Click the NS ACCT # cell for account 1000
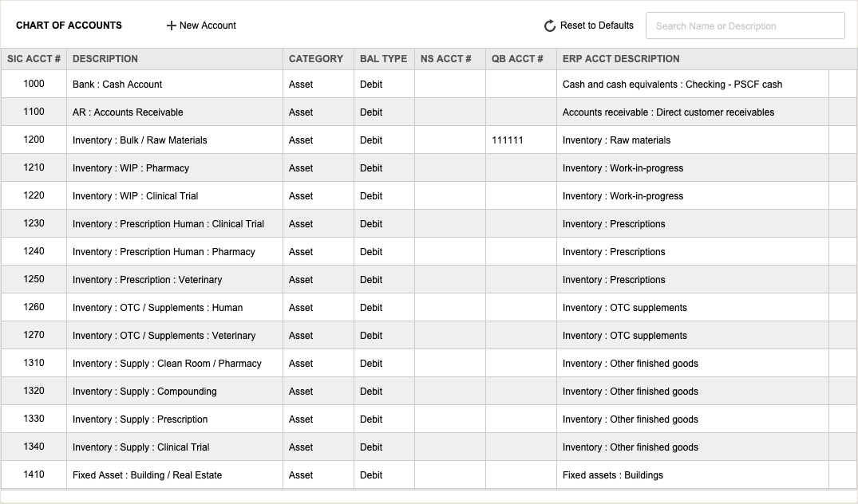The height and width of the screenshot is (504, 858). (x=449, y=85)
